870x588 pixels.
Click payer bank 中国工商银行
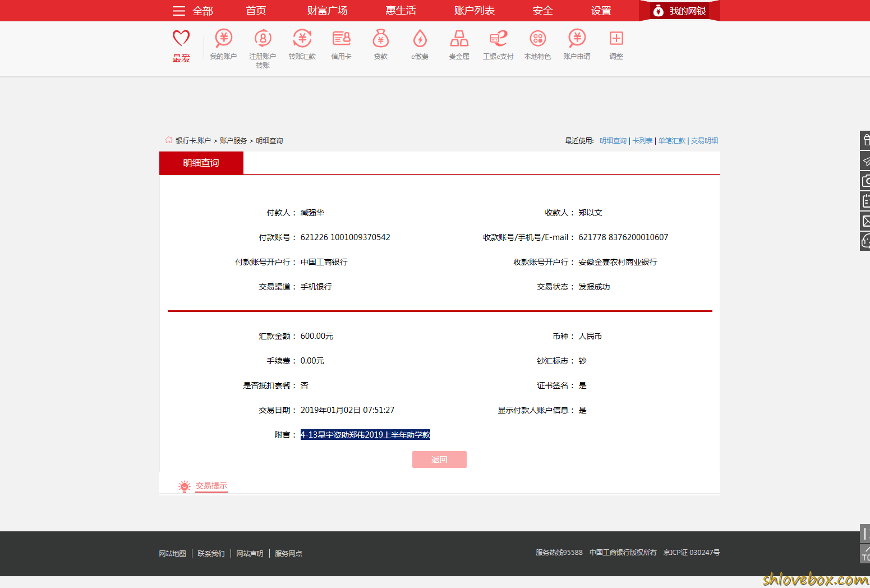[x=324, y=262]
